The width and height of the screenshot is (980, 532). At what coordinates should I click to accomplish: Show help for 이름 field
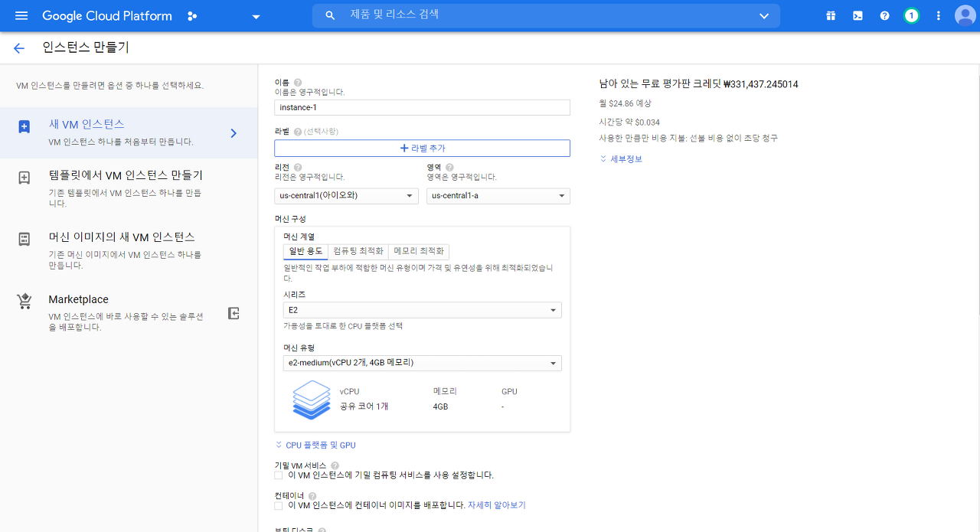[x=298, y=83]
